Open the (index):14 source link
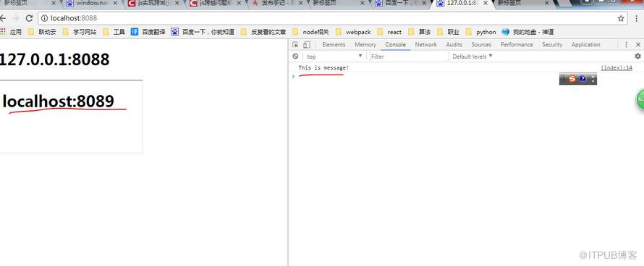Viewport: 644px width, 266px height. click(616, 68)
